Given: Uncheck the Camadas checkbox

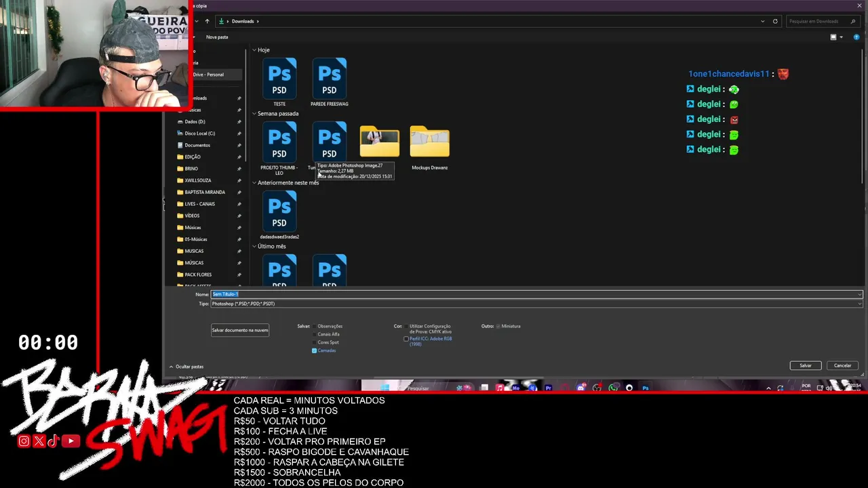Looking at the screenshot, I should [314, 351].
